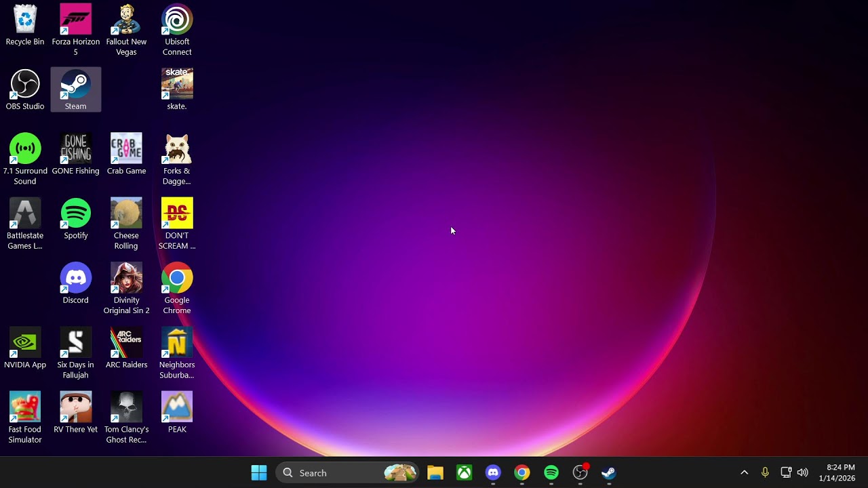Open File Explorer from taskbar
Screen dimensions: 868x488
(x=435, y=472)
